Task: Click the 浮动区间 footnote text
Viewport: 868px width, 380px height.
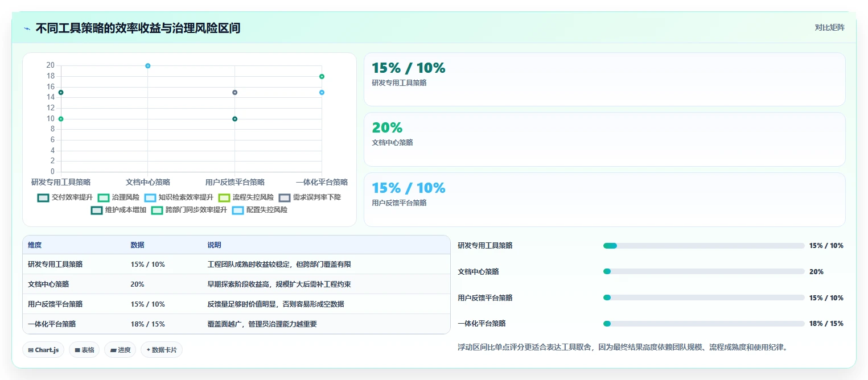Action: [x=623, y=347]
